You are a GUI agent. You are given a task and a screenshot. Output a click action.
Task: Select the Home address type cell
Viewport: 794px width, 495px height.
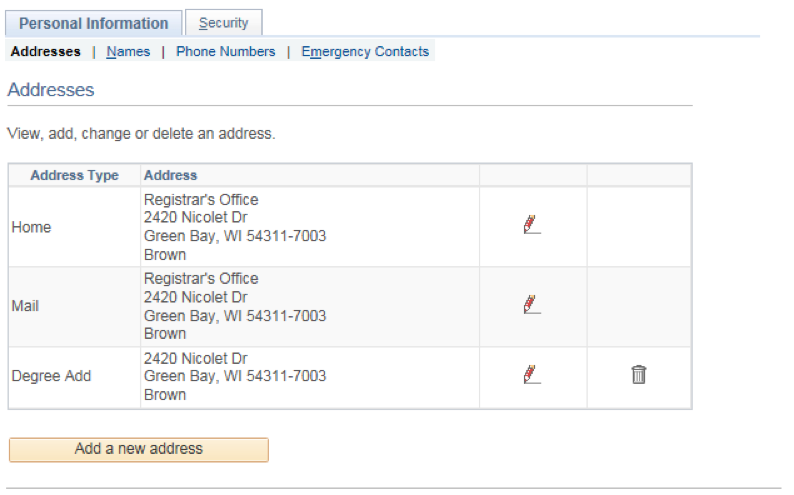[31, 227]
